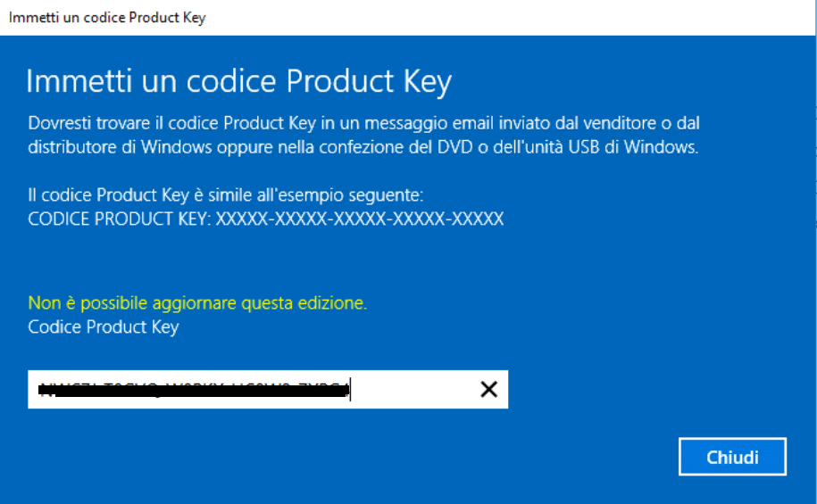
Task: Clear the product key with the X icon
Action: point(488,389)
